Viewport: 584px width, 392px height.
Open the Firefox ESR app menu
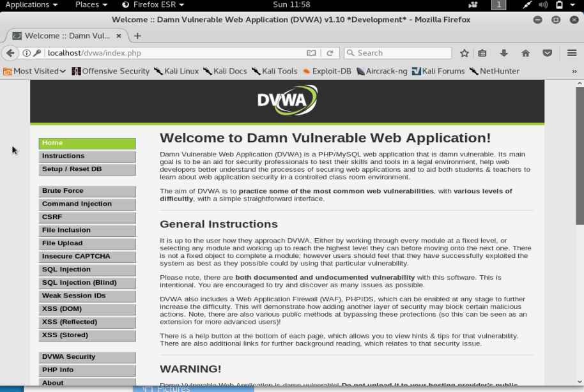[x=153, y=5]
